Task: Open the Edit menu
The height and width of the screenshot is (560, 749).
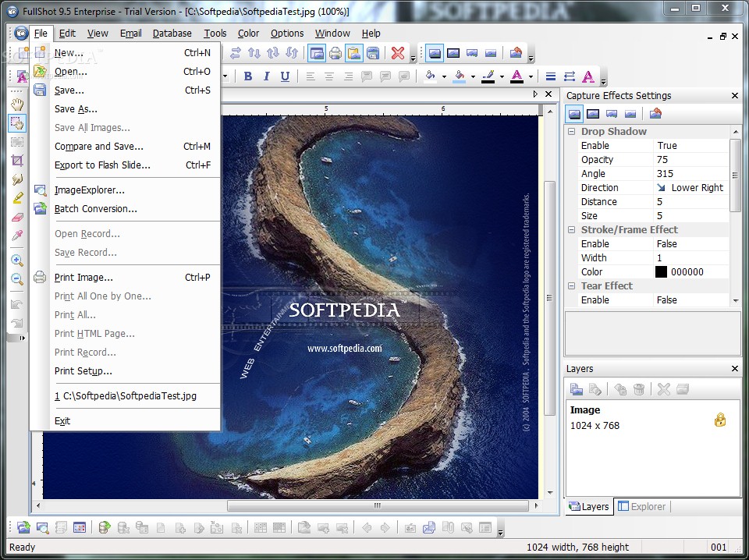Action: [67, 33]
